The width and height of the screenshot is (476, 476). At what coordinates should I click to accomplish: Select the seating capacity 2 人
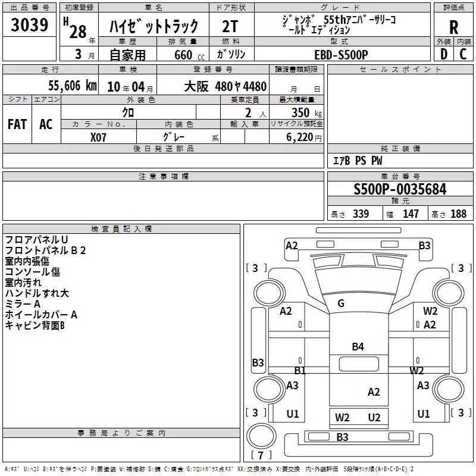click(256, 113)
